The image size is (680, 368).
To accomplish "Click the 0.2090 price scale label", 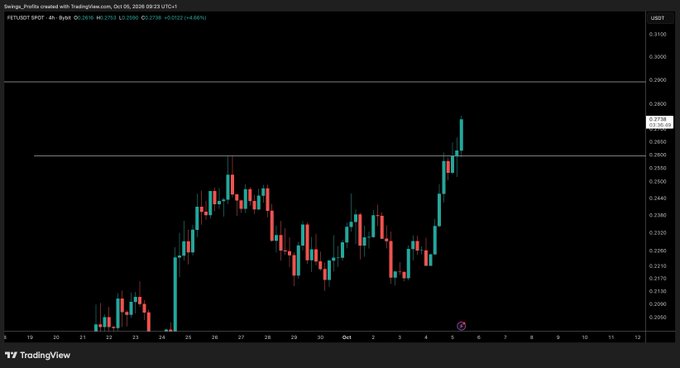I will click(657, 304).
